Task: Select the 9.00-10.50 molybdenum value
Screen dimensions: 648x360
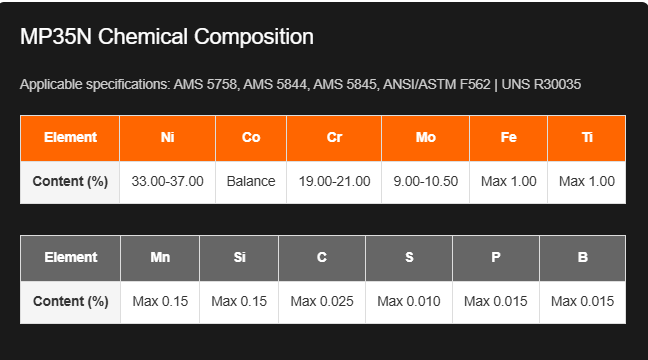Action: pyautogui.click(x=426, y=182)
